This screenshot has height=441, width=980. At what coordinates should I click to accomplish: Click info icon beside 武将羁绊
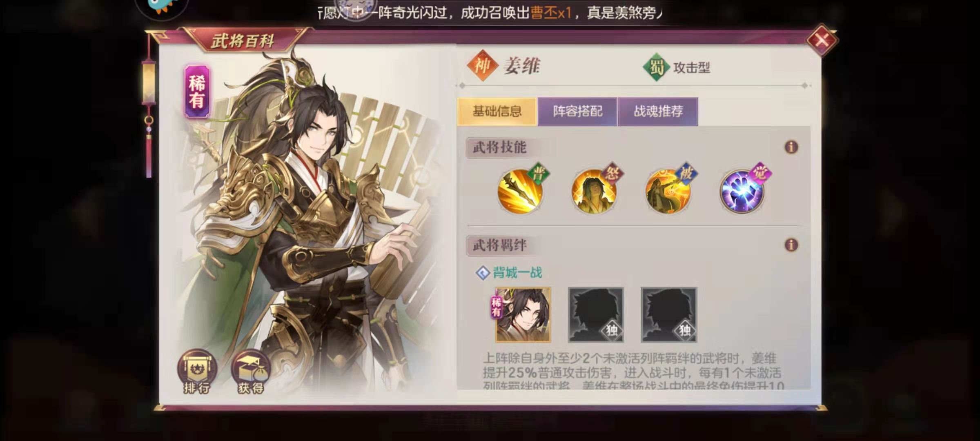click(x=791, y=245)
